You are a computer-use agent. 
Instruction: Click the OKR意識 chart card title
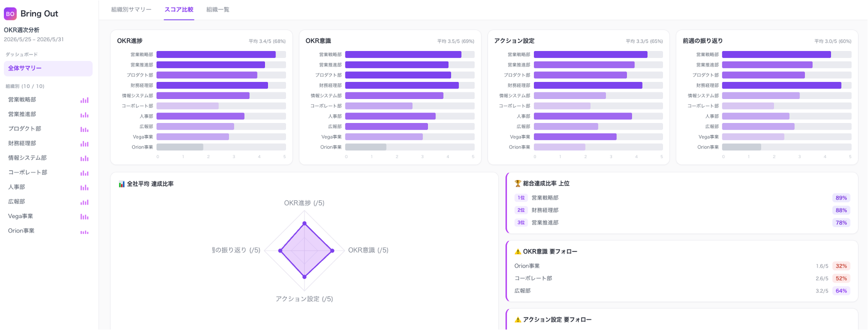click(318, 41)
